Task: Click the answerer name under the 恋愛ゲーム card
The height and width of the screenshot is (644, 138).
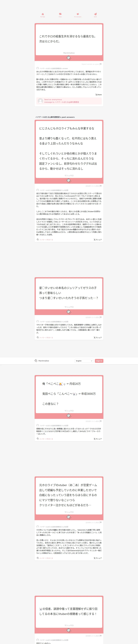Action: (54, 527)
